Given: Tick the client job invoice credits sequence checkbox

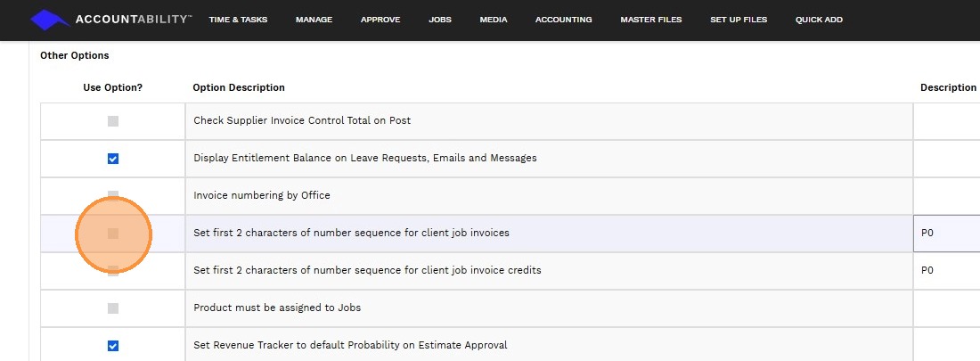Looking at the screenshot, I should click(x=113, y=270).
